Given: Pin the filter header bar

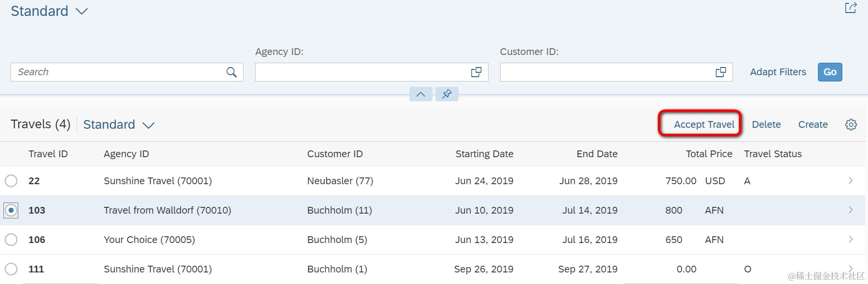Looking at the screenshot, I should 447,94.
